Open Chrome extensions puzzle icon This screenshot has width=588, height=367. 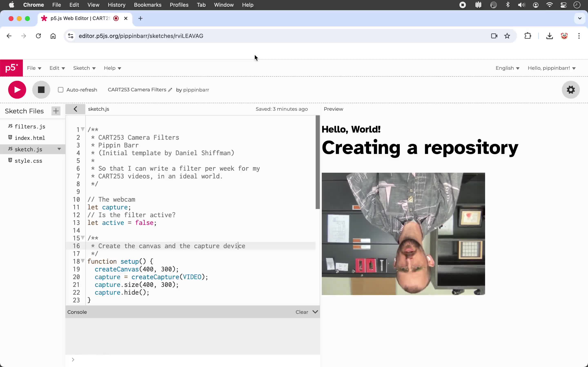tap(528, 36)
